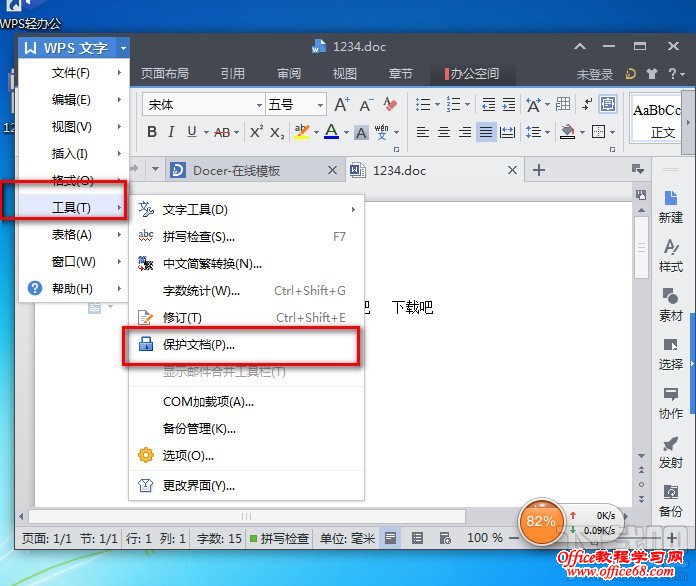Switch to page layout view icon
The image size is (696, 586).
pos(391,538)
